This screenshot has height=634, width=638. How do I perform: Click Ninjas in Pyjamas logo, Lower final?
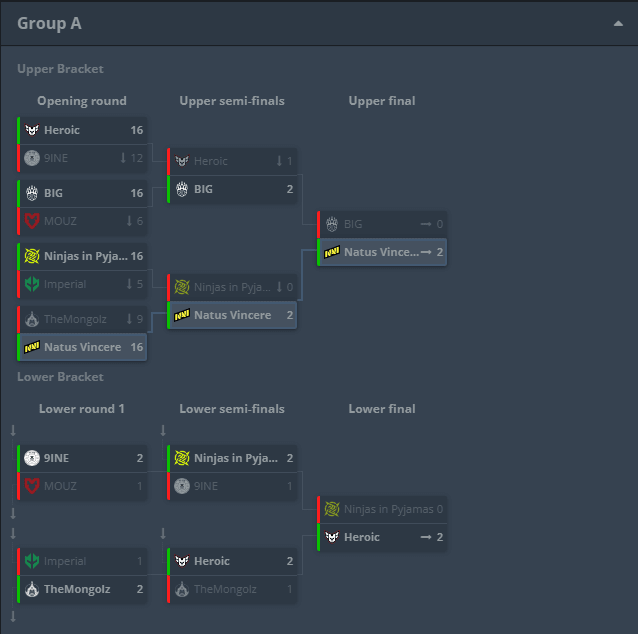332,509
